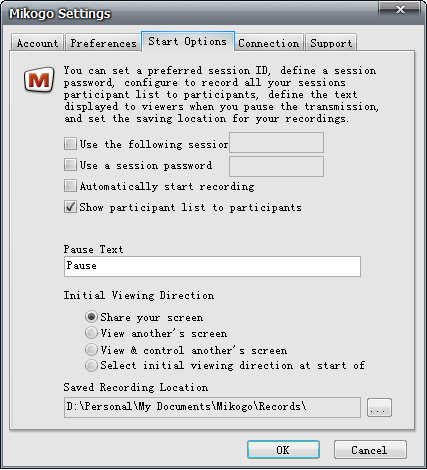Choose View another's screen option
427x470 pixels.
coord(91,333)
